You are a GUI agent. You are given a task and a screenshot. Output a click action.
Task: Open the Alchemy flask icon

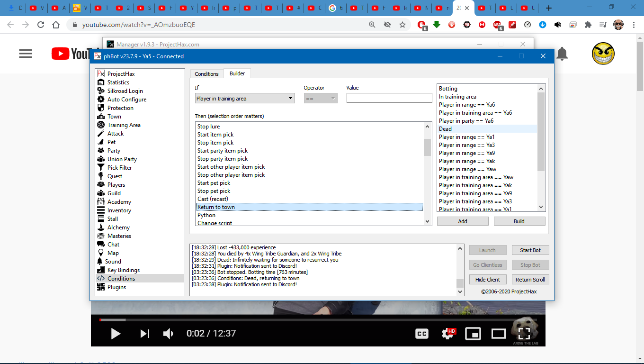click(100, 227)
